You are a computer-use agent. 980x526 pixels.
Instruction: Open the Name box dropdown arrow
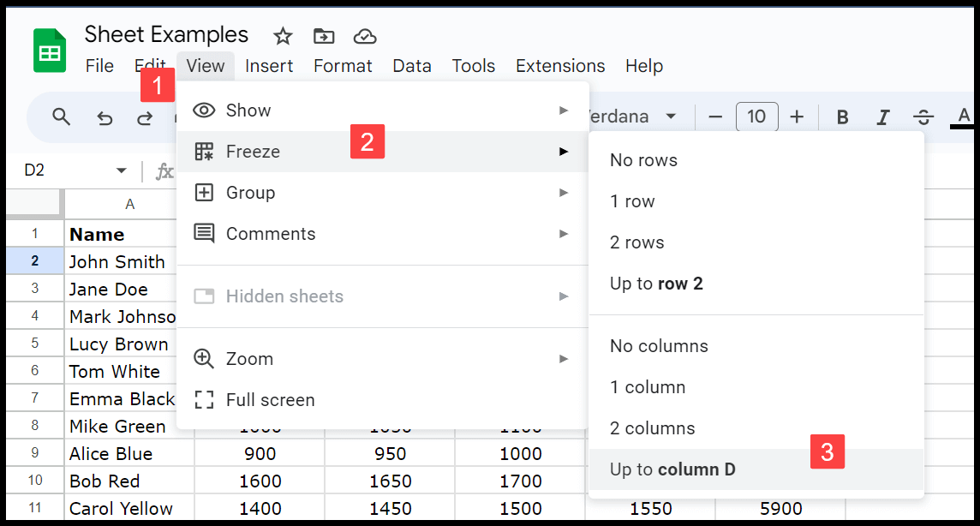coord(122,170)
